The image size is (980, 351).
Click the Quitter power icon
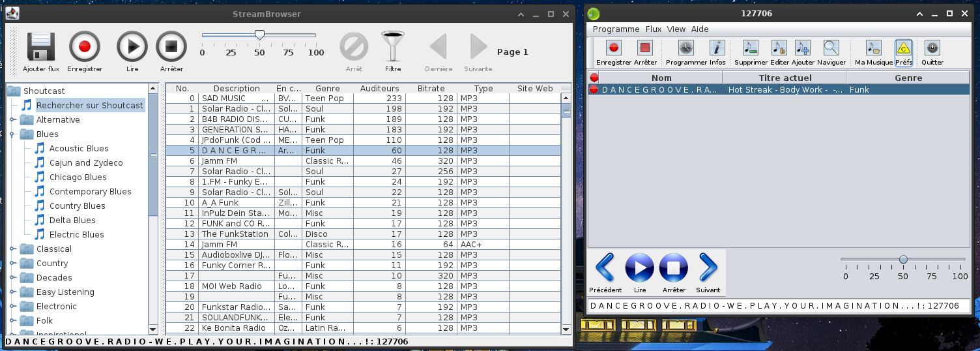[x=932, y=48]
